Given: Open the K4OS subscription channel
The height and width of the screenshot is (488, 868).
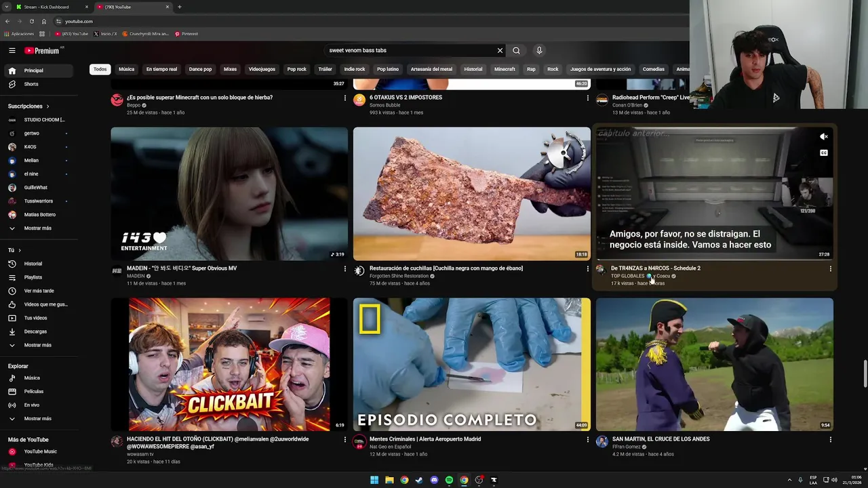Looking at the screenshot, I should coord(30,147).
